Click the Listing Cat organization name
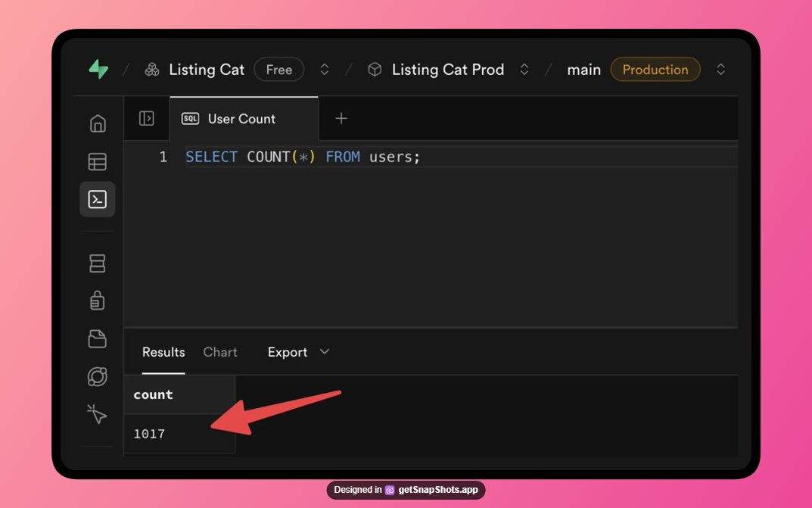This screenshot has width=812, height=508. click(207, 70)
